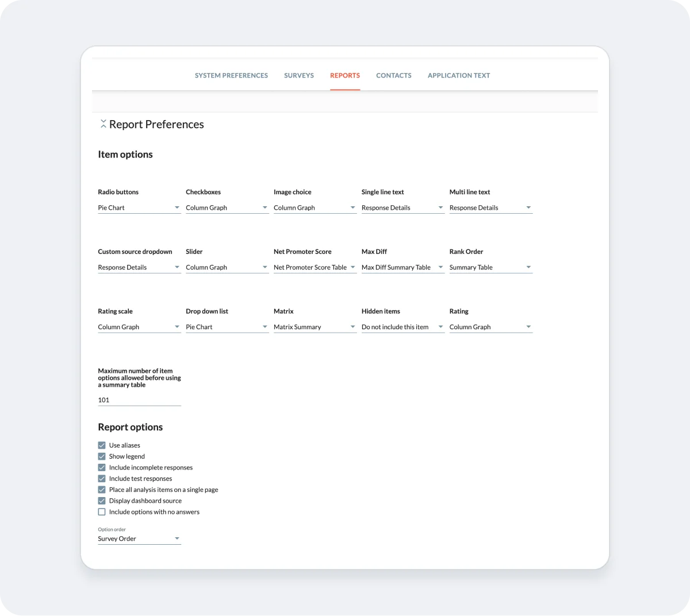Collapse the Report Preferences section

(x=103, y=124)
